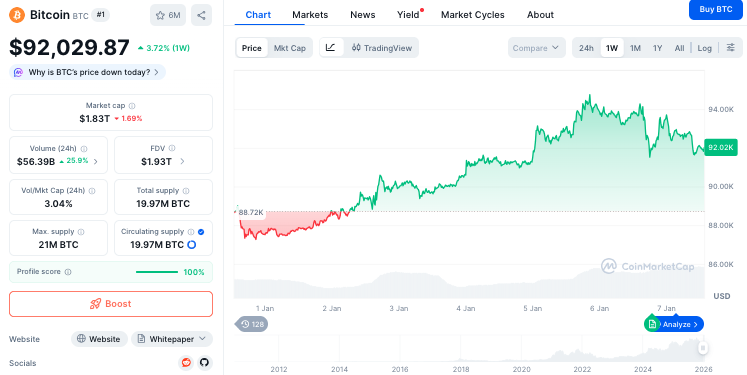Set chart range to 24h
747x375 pixels.
click(x=586, y=48)
